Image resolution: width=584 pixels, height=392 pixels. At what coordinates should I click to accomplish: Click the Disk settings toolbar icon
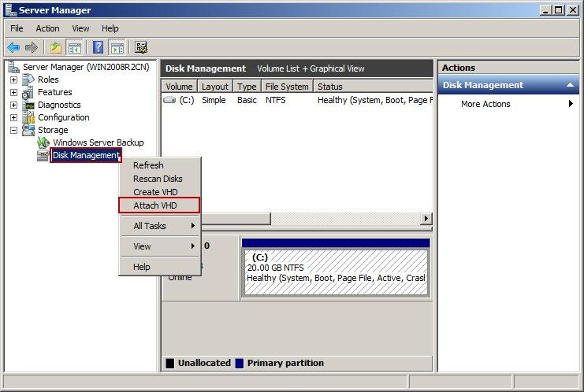tap(141, 47)
